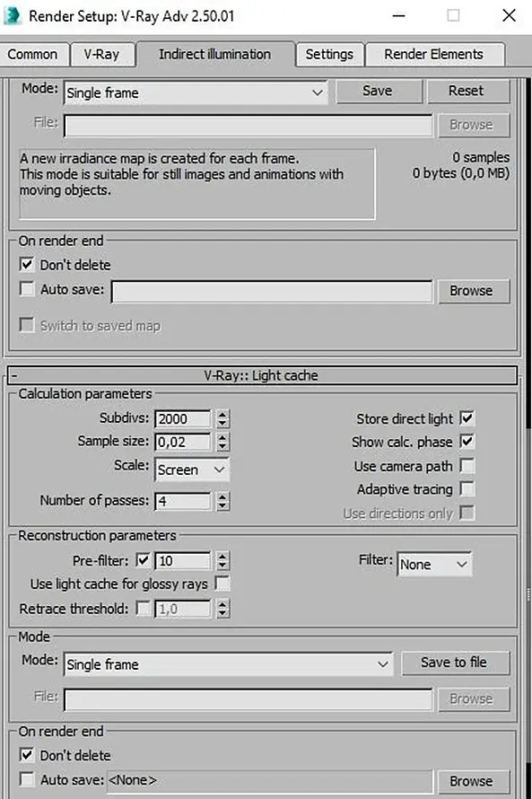The height and width of the screenshot is (799, 532).
Task: Open the Render Elements tab
Action: (434, 54)
